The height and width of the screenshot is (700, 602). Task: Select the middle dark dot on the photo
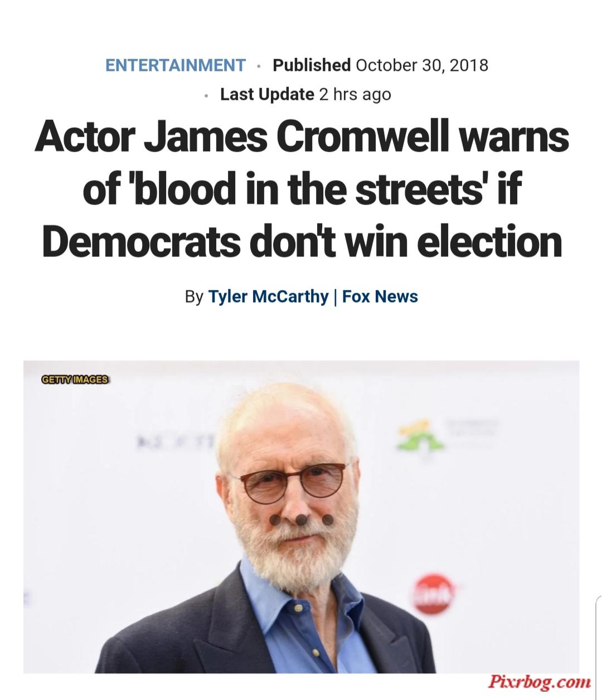[x=301, y=520]
